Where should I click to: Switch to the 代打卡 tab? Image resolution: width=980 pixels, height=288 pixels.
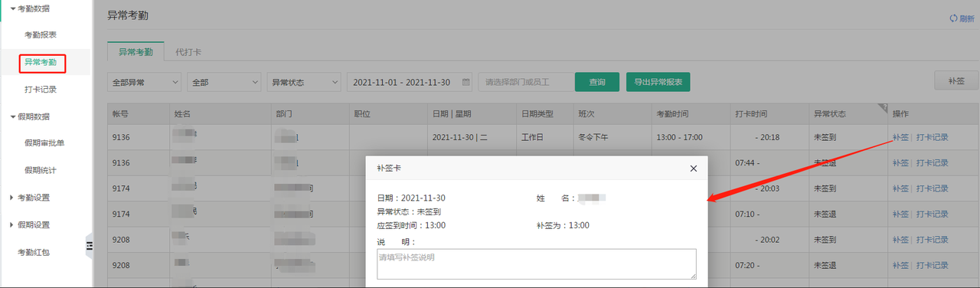pos(188,52)
